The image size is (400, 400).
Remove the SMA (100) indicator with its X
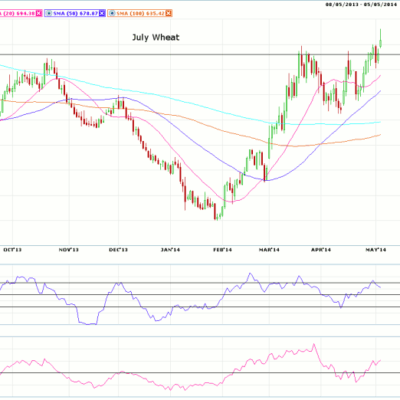pyautogui.click(x=169, y=13)
